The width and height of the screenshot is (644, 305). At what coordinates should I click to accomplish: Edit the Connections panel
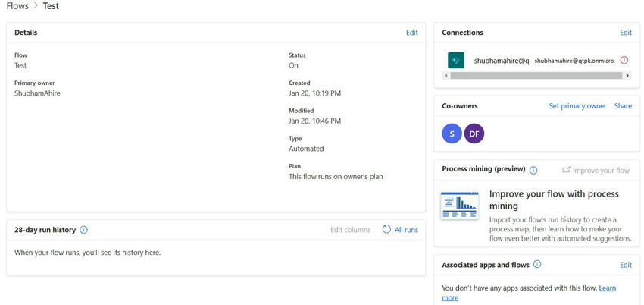pyautogui.click(x=626, y=33)
